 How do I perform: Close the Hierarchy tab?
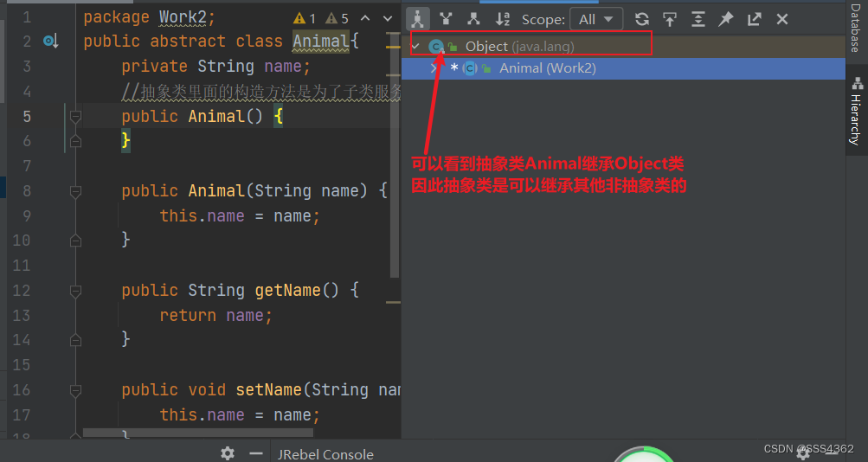[782, 19]
